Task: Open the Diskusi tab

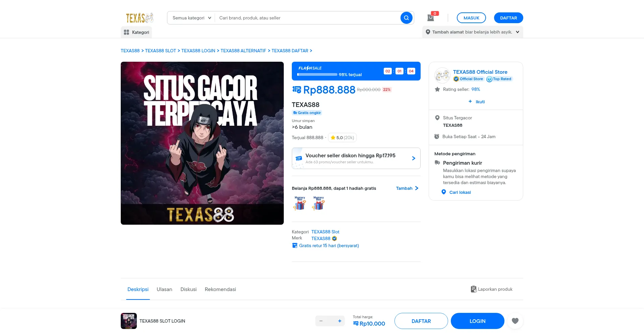Action: (189, 289)
